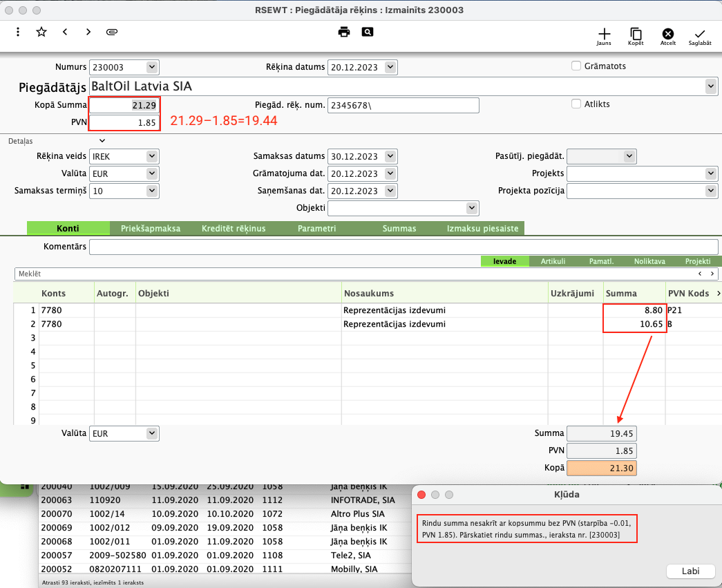Image resolution: width=722 pixels, height=588 pixels.
Task: Cancel changes with Atcelt icon
Action: coord(667,37)
